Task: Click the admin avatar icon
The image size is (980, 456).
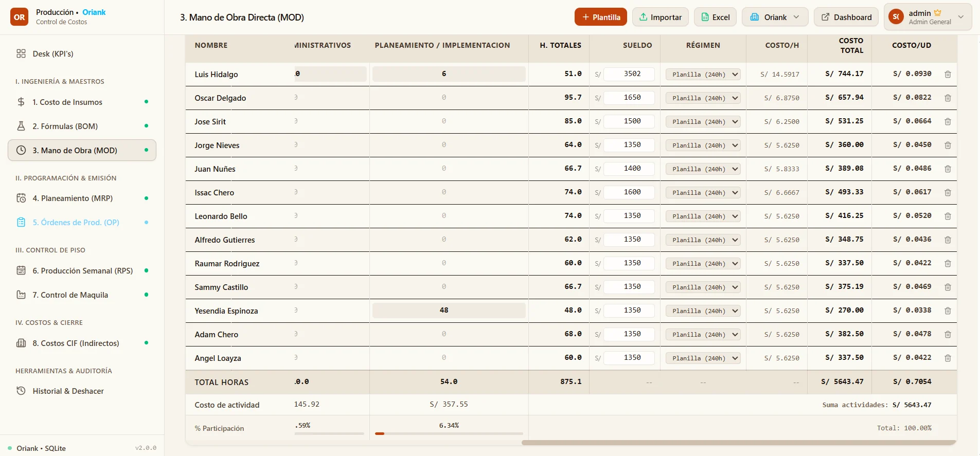Action: 896,17
